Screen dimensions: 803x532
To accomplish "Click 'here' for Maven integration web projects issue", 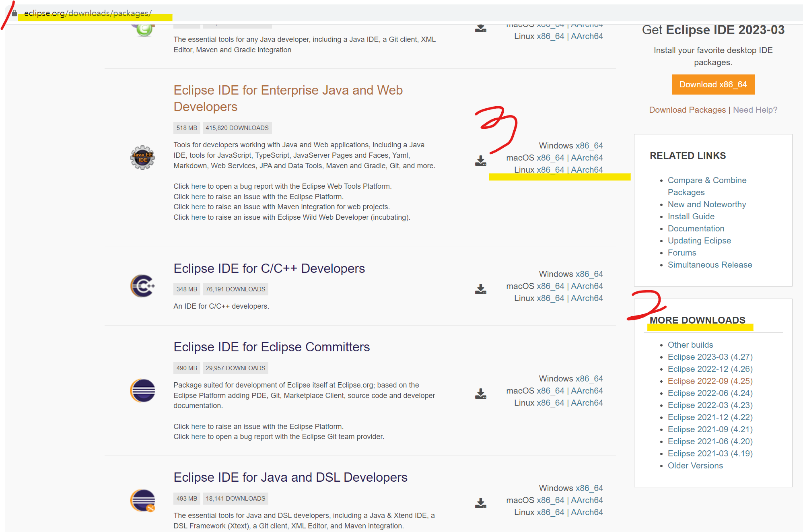I will 198,207.
